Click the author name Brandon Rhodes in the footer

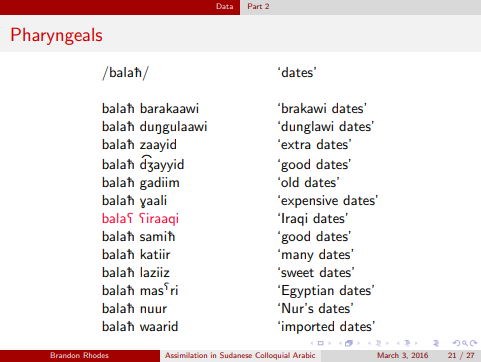tap(79, 355)
